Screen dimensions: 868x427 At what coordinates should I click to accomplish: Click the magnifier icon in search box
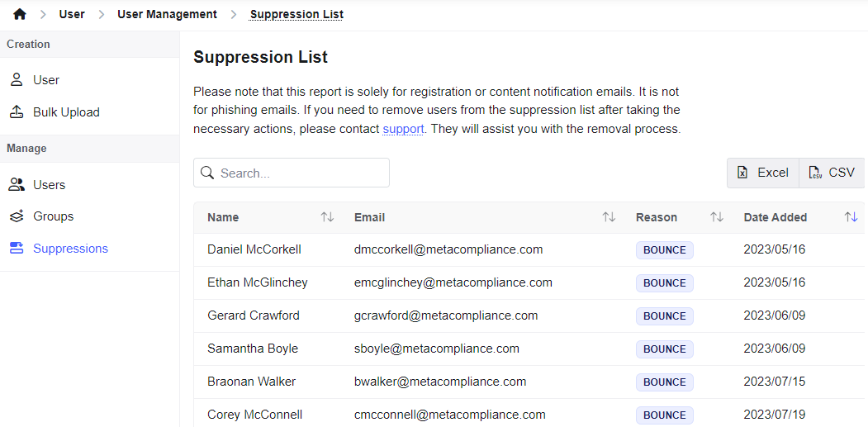(207, 173)
